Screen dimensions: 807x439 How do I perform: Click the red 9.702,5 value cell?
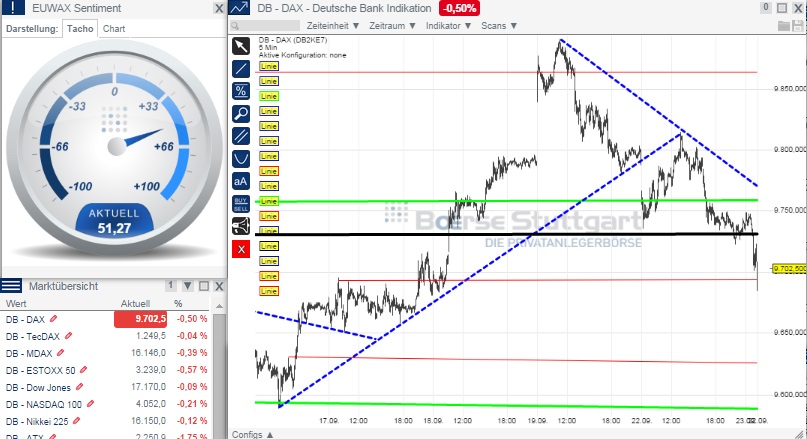click(x=141, y=319)
